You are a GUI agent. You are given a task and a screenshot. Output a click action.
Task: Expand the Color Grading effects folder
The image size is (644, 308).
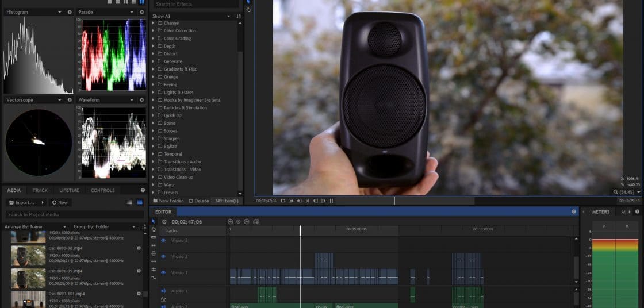coord(153,38)
